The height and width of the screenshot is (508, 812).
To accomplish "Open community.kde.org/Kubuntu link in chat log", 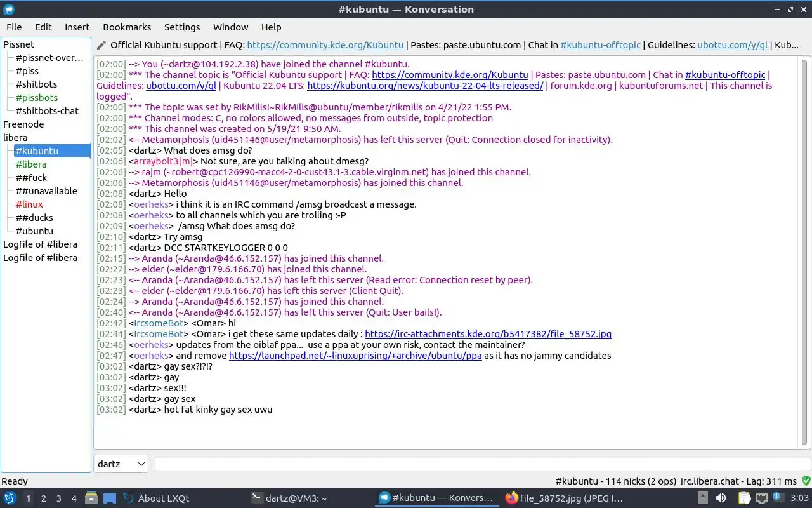I will pyautogui.click(x=450, y=75).
